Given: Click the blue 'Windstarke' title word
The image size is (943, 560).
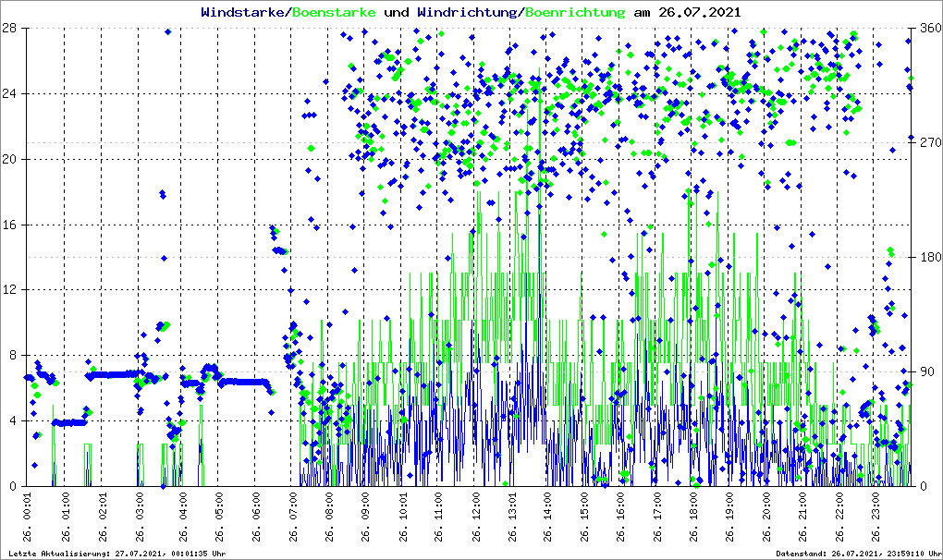Looking at the screenshot, I should pos(244,12).
